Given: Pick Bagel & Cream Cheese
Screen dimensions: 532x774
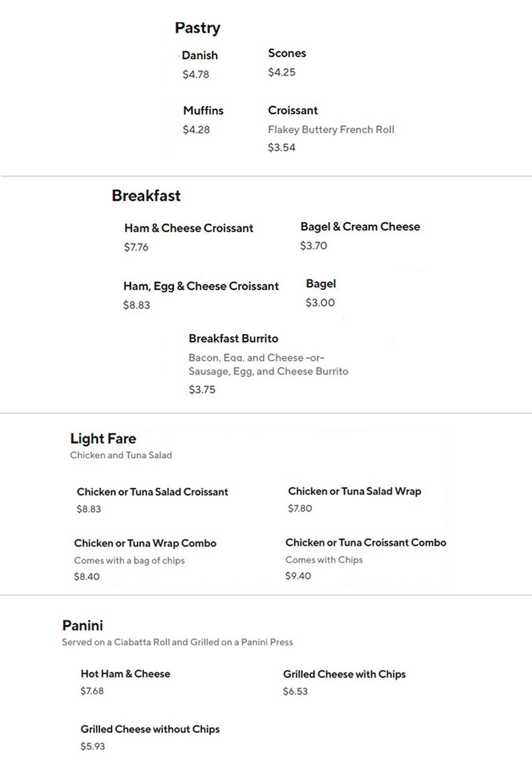Looking at the screenshot, I should [360, 227].
